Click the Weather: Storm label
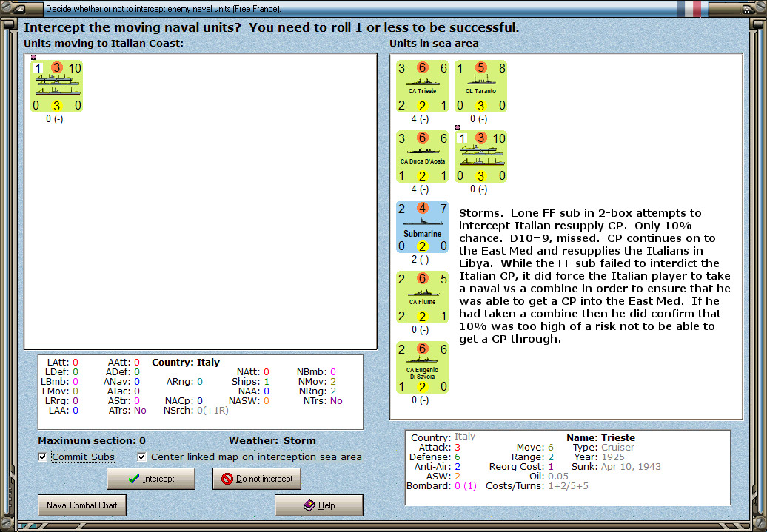The height and width of the screenshot is (532, 767). pos(272,440)
